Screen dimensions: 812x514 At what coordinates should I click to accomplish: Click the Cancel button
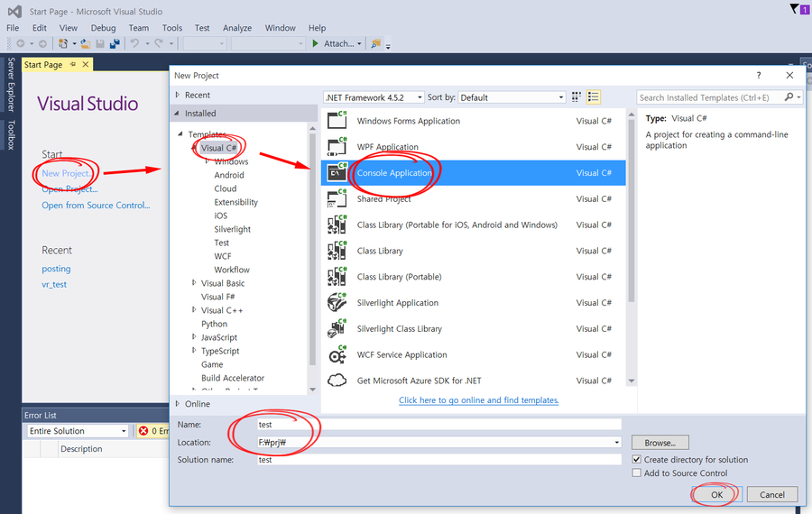click(772, 495)
